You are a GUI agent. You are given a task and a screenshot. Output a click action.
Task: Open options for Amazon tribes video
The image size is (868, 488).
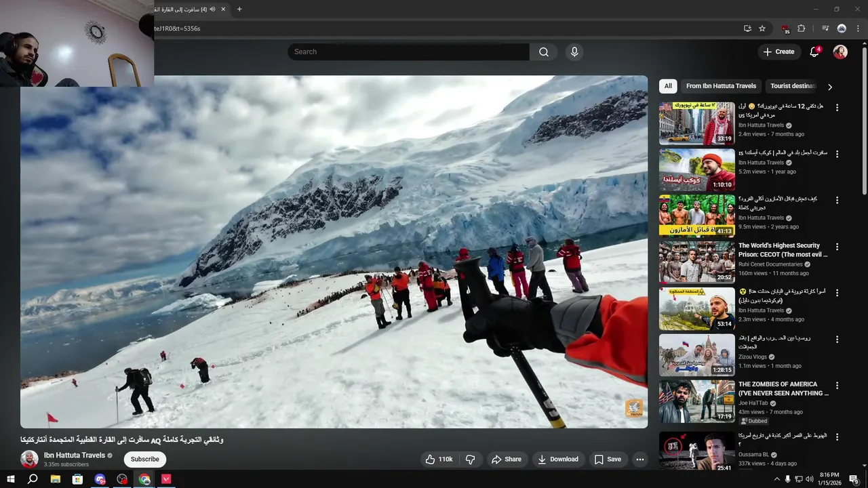(837, 201)
